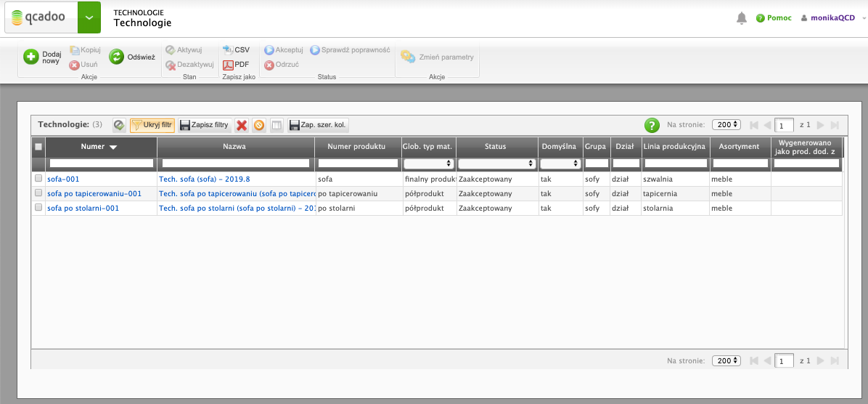Screen dimensions: 868x404
Task: Go to next page, bottom pager
Action: (820, 360)
